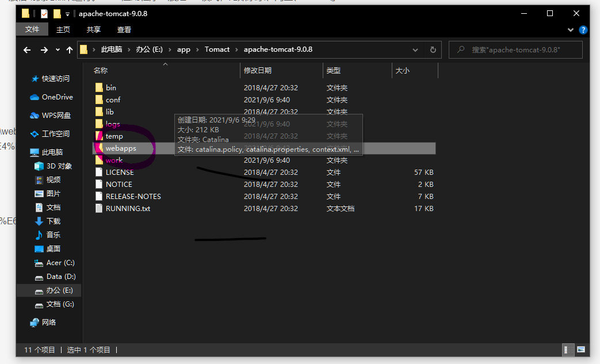Refresh the current folder view
600x364 pixels.
tap(433, 49)
